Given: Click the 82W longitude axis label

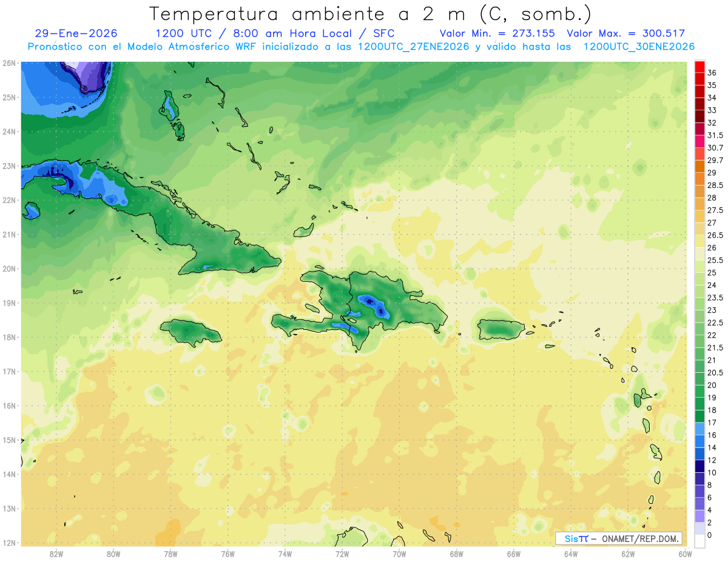Looking at the screenshot, I should click(x=56, y=554).
